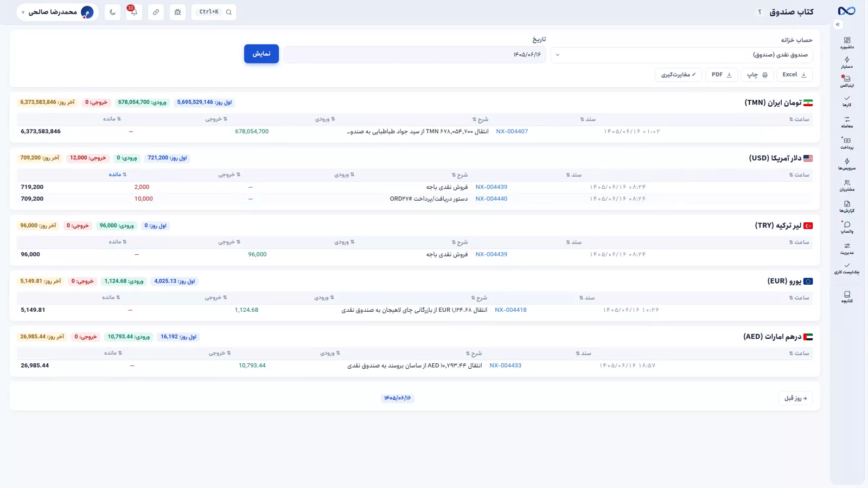Export the cash book to Excel
The height and width of the screenshot is (488, 868).
(x=794, y=75)
